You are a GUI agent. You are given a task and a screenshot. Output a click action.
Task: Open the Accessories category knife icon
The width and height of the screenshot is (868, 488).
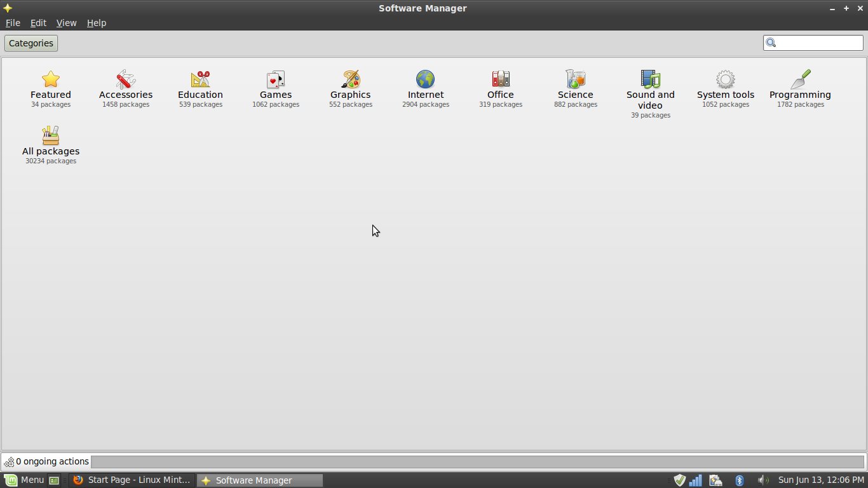click(x=126, y=79)
